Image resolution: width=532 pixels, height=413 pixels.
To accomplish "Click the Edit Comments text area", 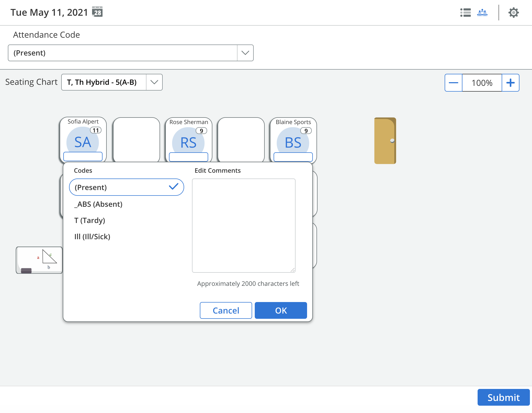I will click(x=244, y=225).
